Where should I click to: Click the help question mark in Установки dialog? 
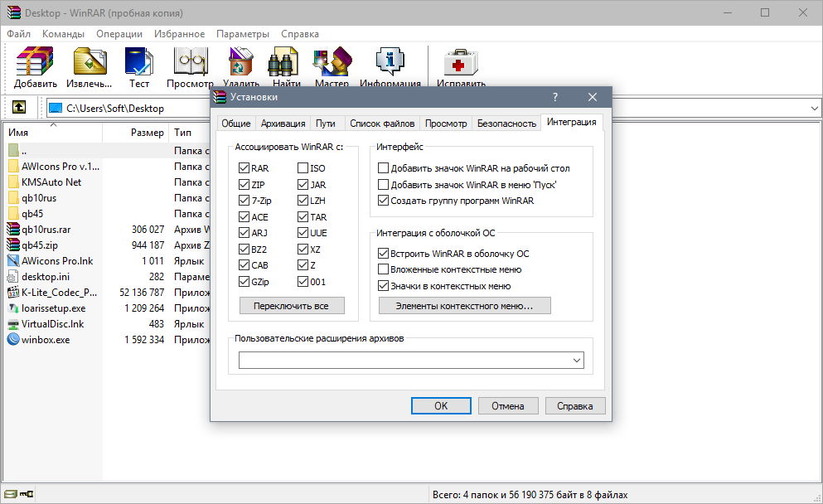point(554,97)
